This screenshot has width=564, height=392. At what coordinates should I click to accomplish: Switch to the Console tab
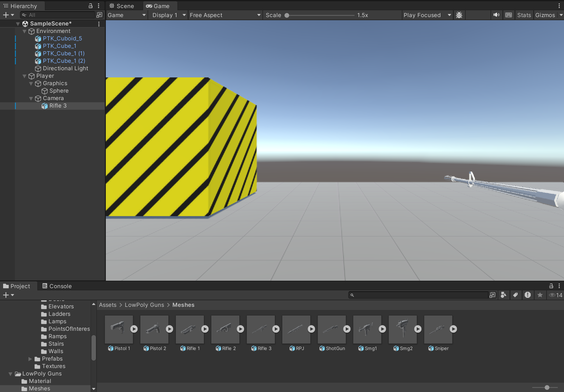tap(57, 286)
